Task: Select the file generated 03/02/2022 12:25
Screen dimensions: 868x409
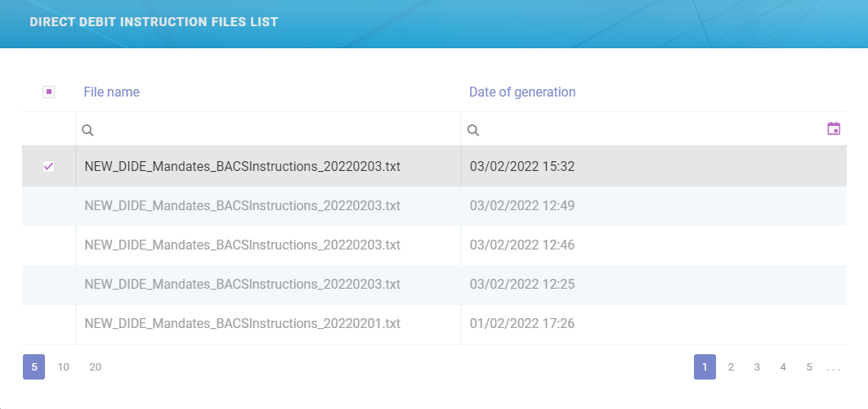Action: pyautogui.click(x=48, y=285)
